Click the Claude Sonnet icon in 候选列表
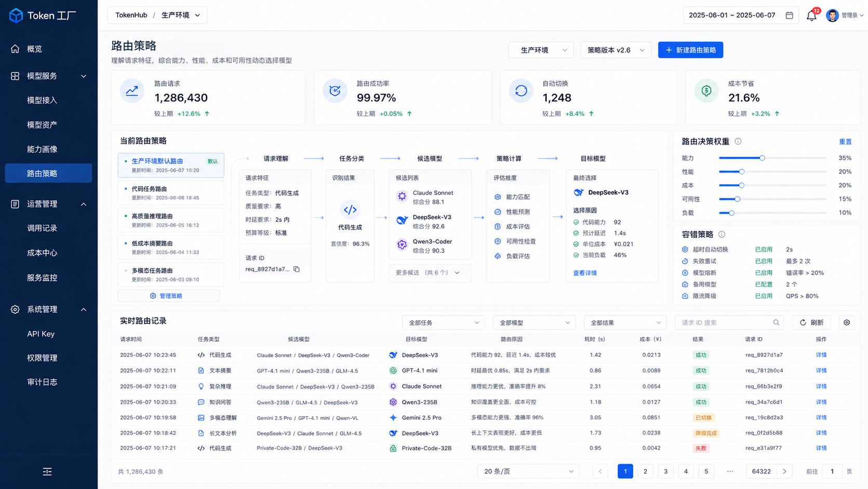Viewport: 868px width, 489px height. (402, 196)
